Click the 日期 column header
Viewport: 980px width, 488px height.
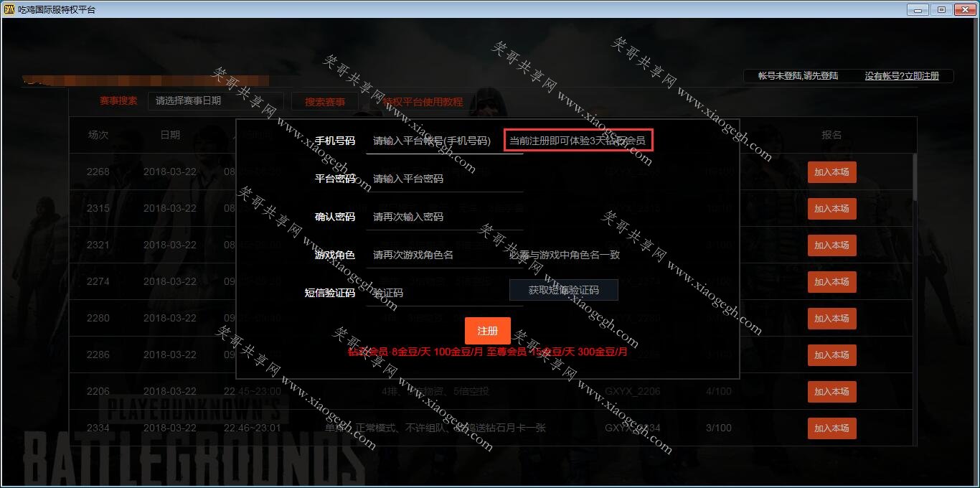tap(170, 135)
